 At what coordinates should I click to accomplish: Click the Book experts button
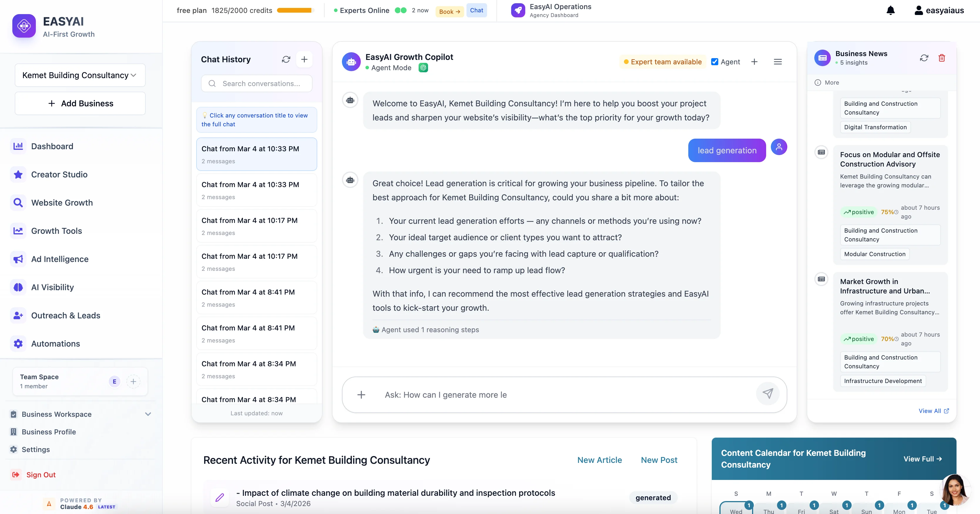tap(449, 11)
